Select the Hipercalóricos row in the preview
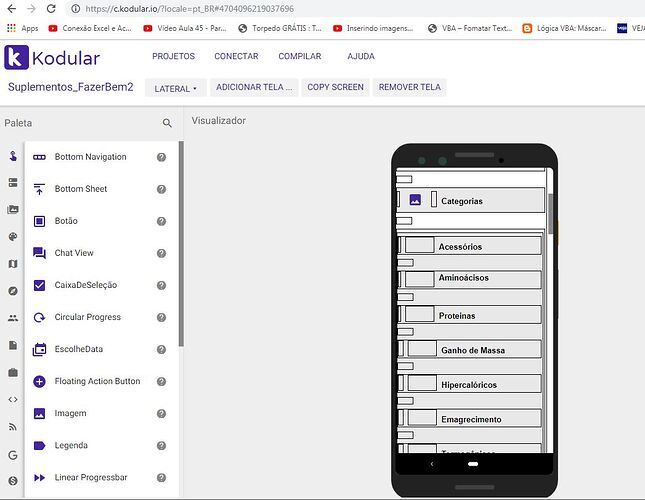The width and height of the screenshot is (645, 500). [469, 383]
